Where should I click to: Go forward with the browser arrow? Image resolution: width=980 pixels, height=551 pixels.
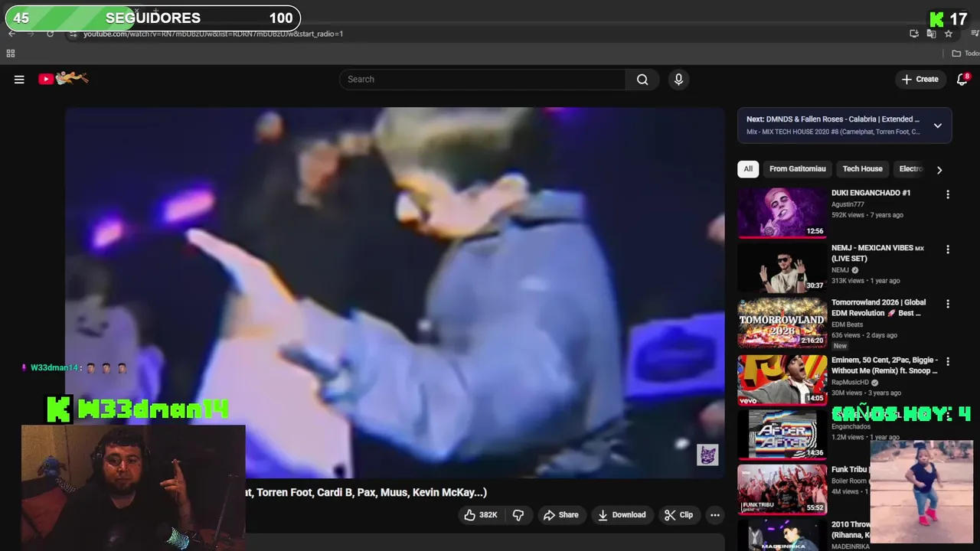click(31, 34)
